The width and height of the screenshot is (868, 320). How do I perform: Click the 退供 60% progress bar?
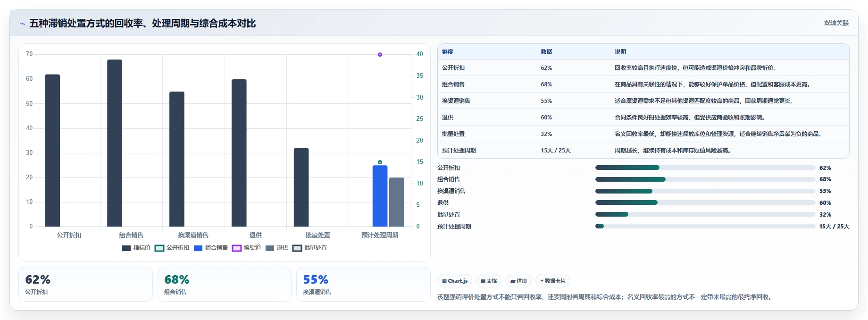tap(705, 202)
